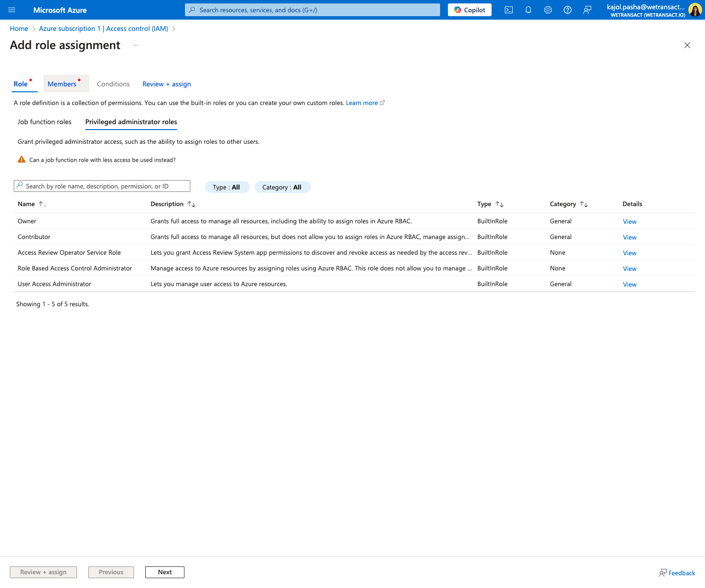Image resolution: width=705 pixels, height=588 pixels.
Task: Open the Feedback link at bottom right
Action: [x=677, y=573]
